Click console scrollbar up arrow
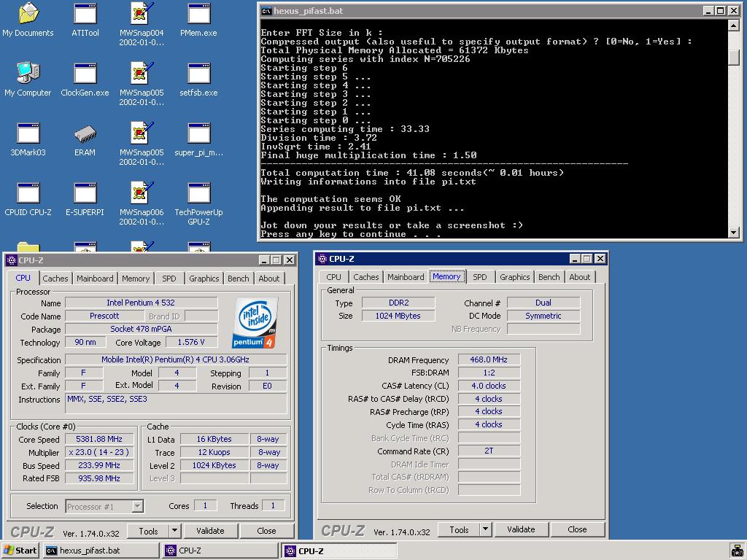The image size is (747, 560). point(734,26)
